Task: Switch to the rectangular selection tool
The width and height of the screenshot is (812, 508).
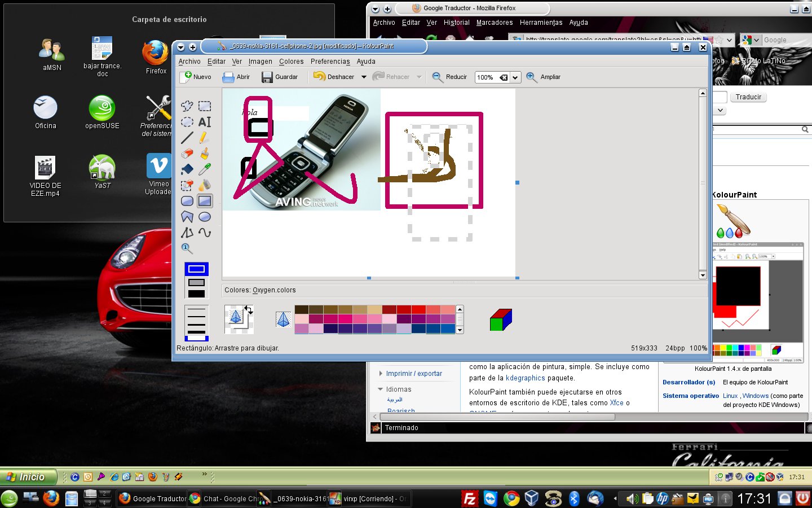Action: (205, 106)
